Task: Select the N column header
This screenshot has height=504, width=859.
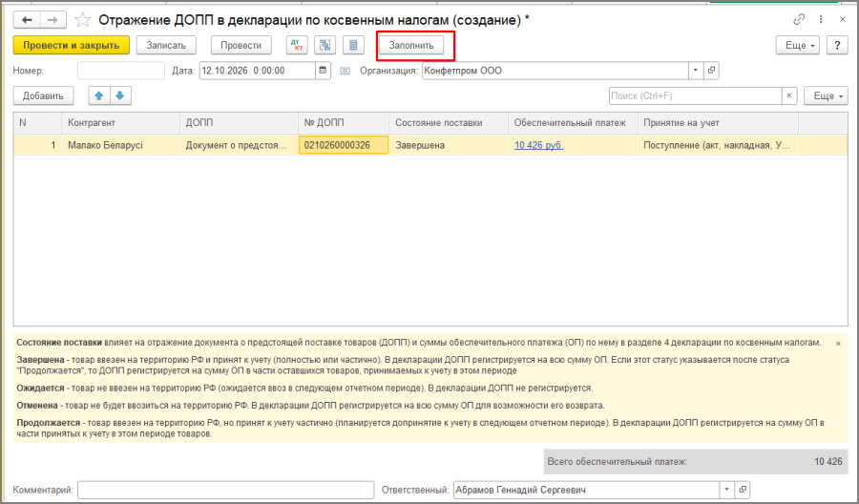Action: 38,123
